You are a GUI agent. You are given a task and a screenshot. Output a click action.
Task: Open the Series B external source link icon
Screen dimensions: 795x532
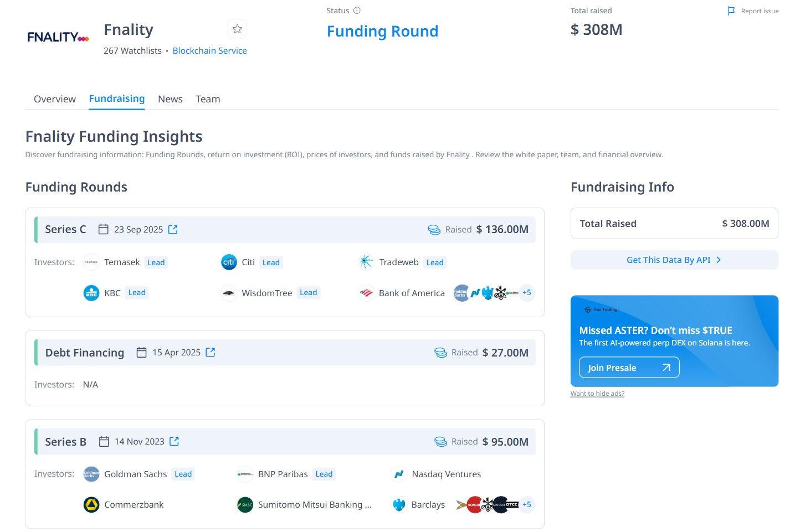[175, 441]
